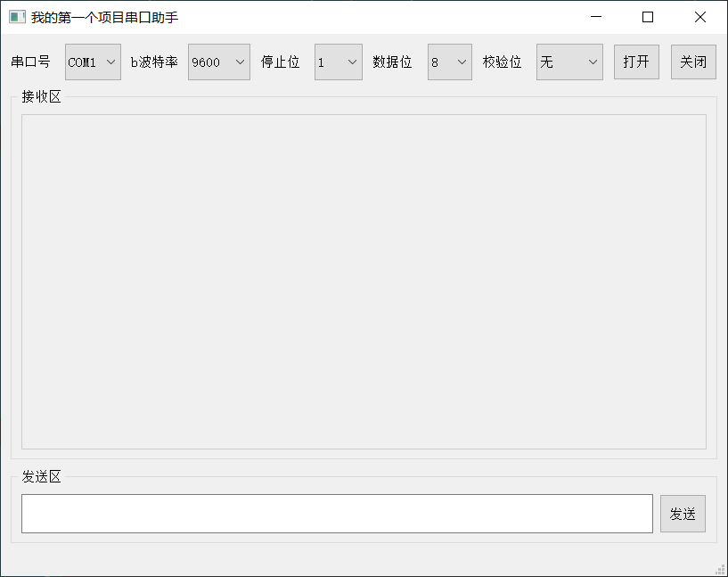
Task: Click the 关闭 button
Action: [x=693, y=62]
